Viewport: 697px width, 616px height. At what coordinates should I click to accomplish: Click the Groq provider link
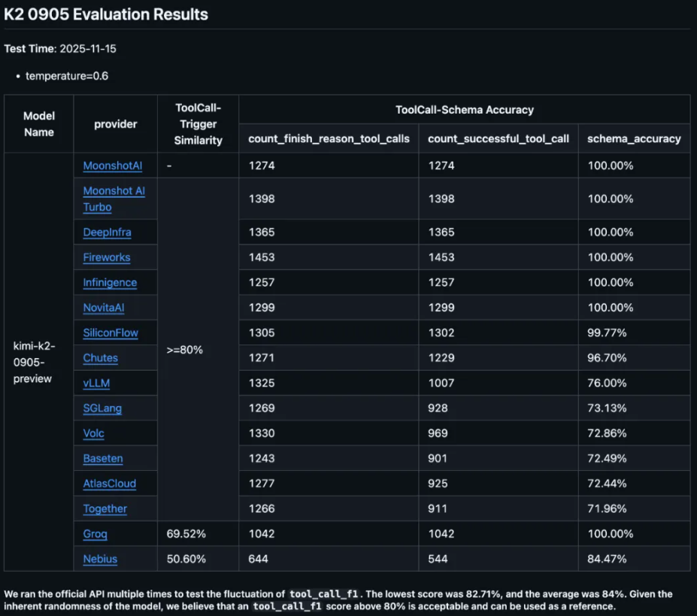95,534
